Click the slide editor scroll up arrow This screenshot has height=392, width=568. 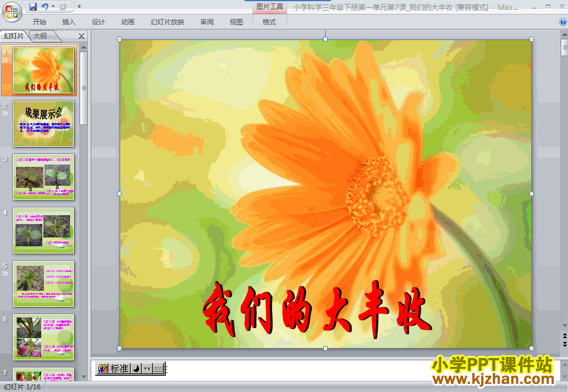(x=564, y=35)
